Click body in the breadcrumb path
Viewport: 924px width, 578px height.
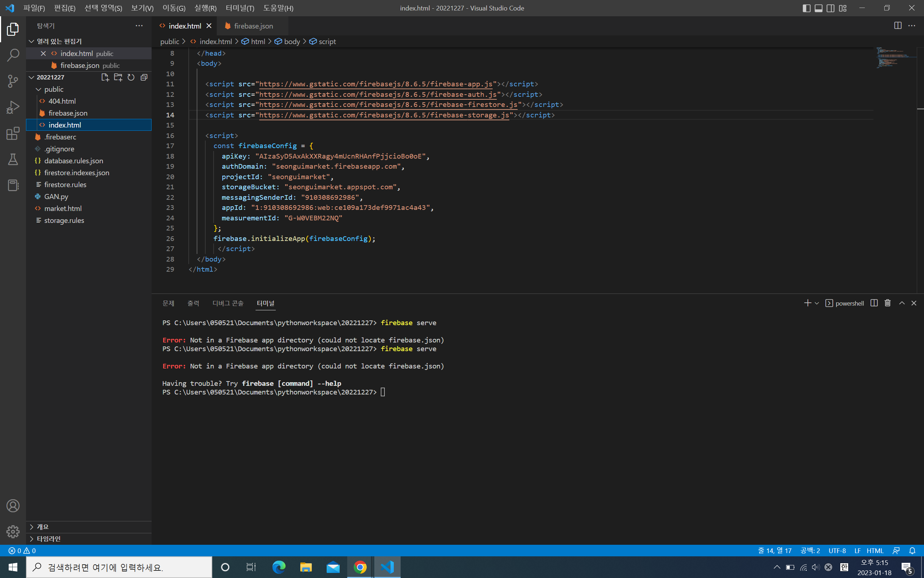292,41
